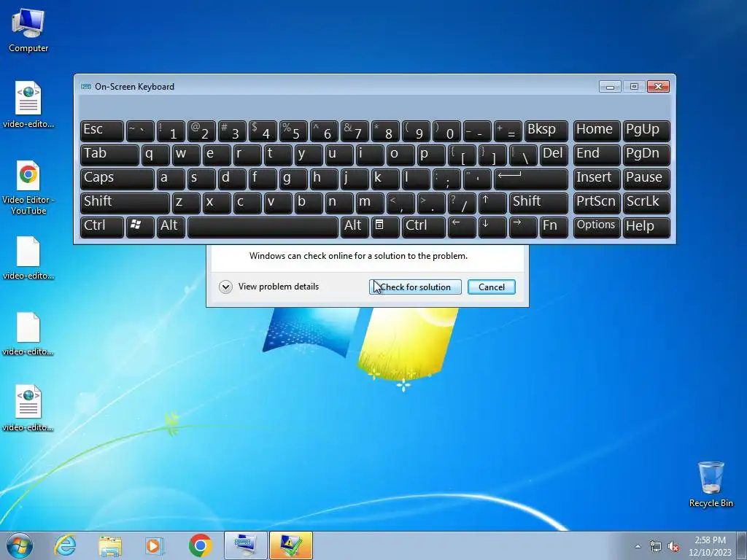
Task: Click the Home key
Action: coord(597,131)
